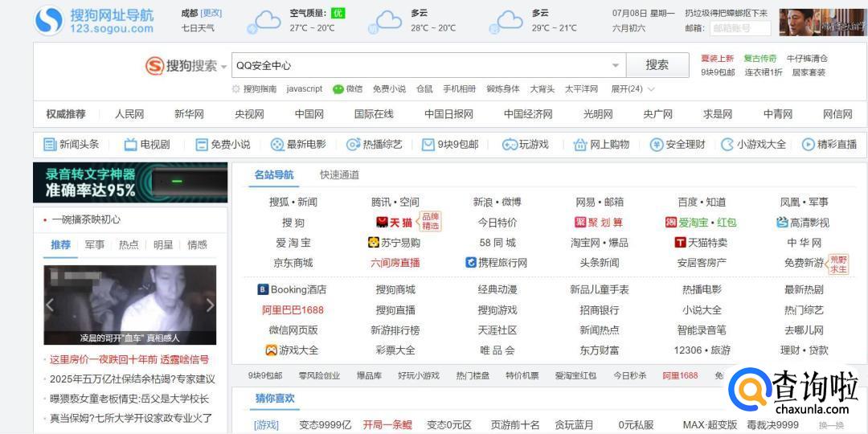Open the 9块9包邮 envelope icon
The width and height of the screenshot is (868, 434).
coord(428,145)
